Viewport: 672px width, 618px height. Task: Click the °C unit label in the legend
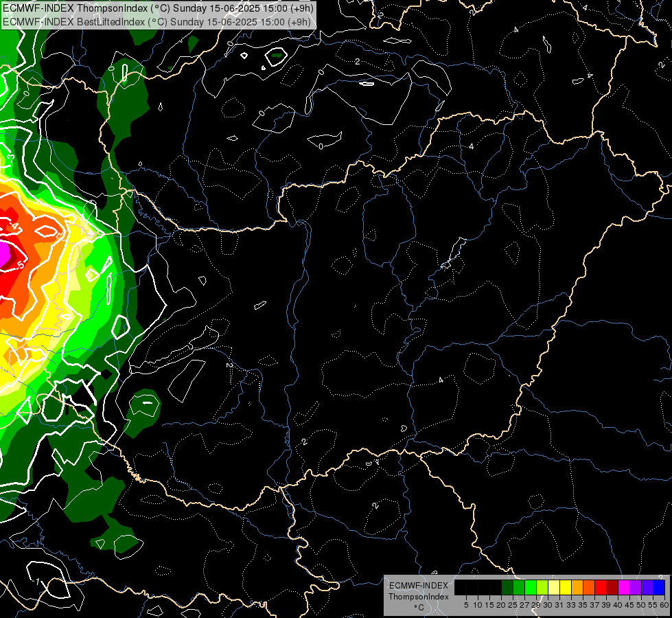(x=419, y=607)
